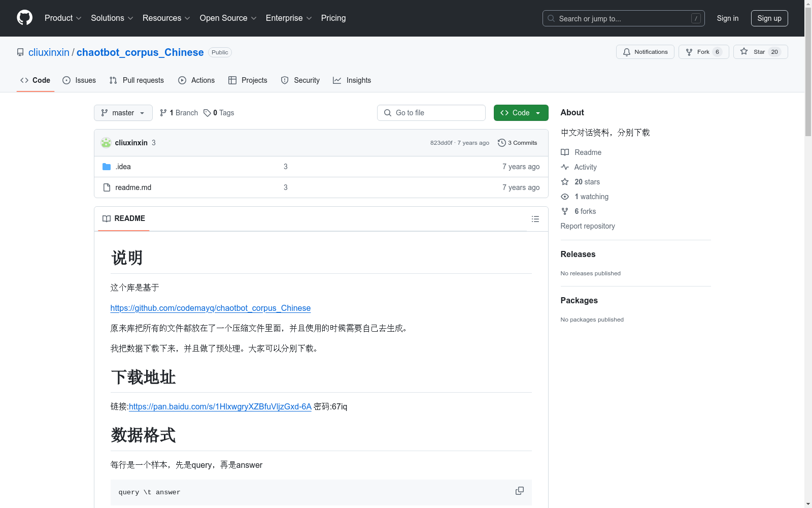Click the .idea folder icon
The height and width of the screenshot is (508, 812).
point(107,167)
